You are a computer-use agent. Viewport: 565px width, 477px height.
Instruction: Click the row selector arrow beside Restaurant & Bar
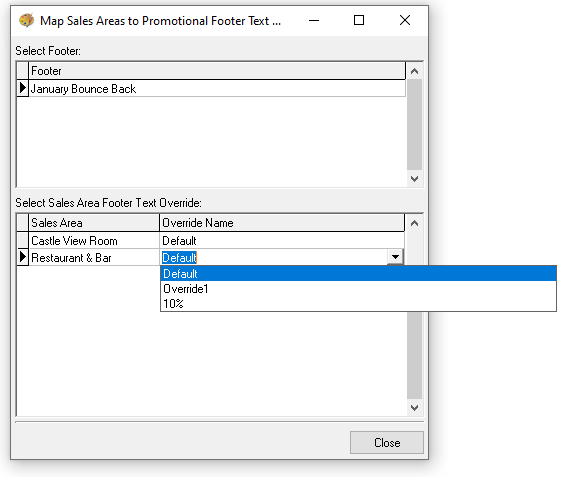[x=23, y=257]
